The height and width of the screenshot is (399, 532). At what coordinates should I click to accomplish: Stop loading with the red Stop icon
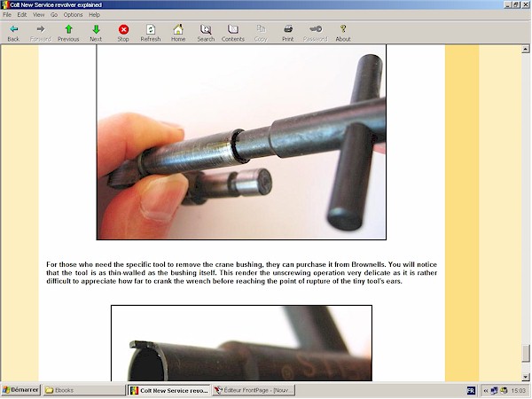pos(123,33)
